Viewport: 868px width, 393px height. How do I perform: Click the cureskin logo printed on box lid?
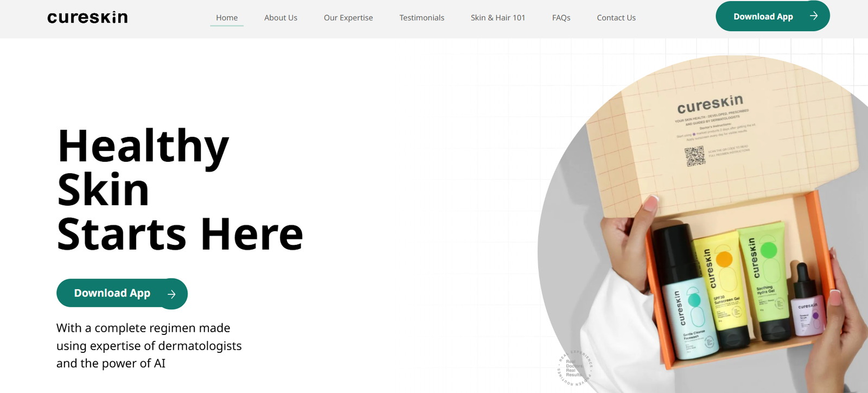tap(710, 104)
